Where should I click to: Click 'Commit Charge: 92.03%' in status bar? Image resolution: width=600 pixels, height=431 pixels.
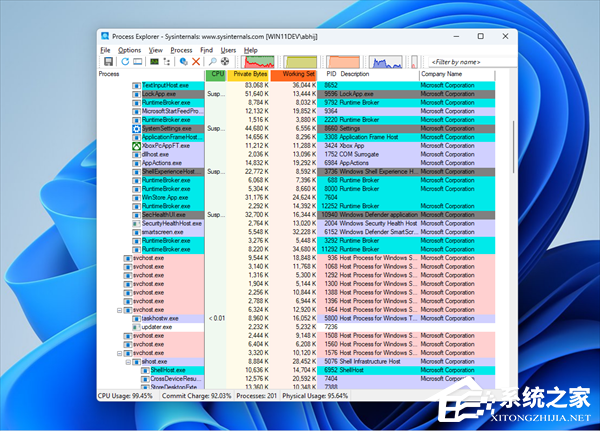pyautogui.click(x=196, y=396)
